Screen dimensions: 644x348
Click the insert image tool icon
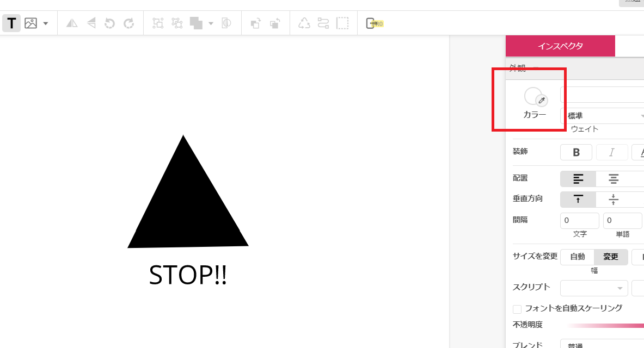pyautogui.click(x=31, y=23)
